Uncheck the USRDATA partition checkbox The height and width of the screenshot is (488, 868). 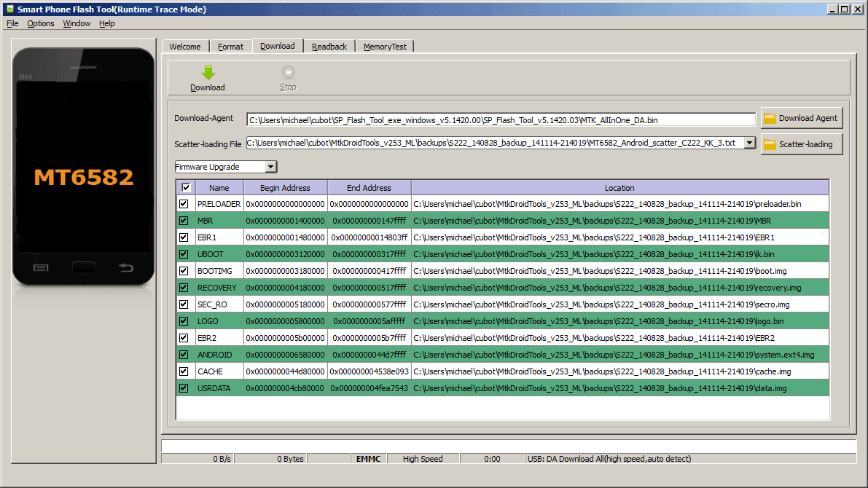184,388
